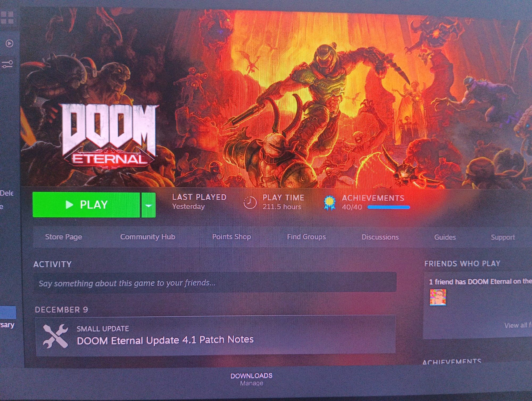
Task: Click the DECEMBER 9 date heading
Action: (61, 310)
